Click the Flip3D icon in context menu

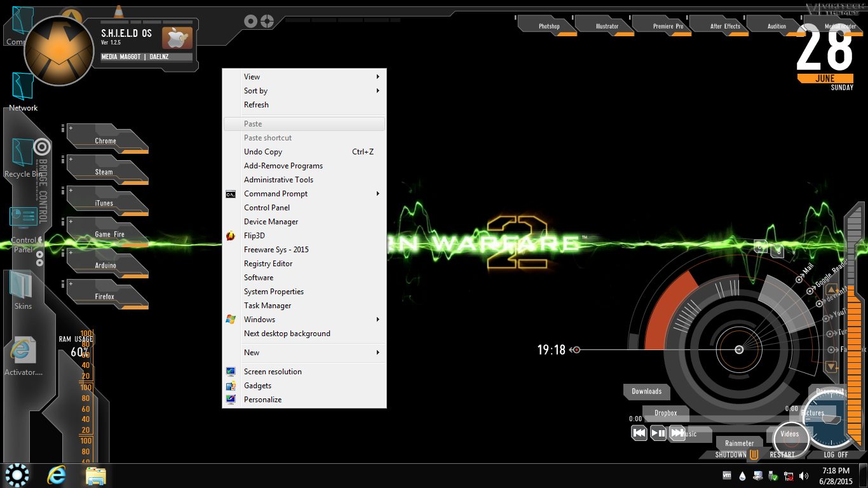pos(231,236)
